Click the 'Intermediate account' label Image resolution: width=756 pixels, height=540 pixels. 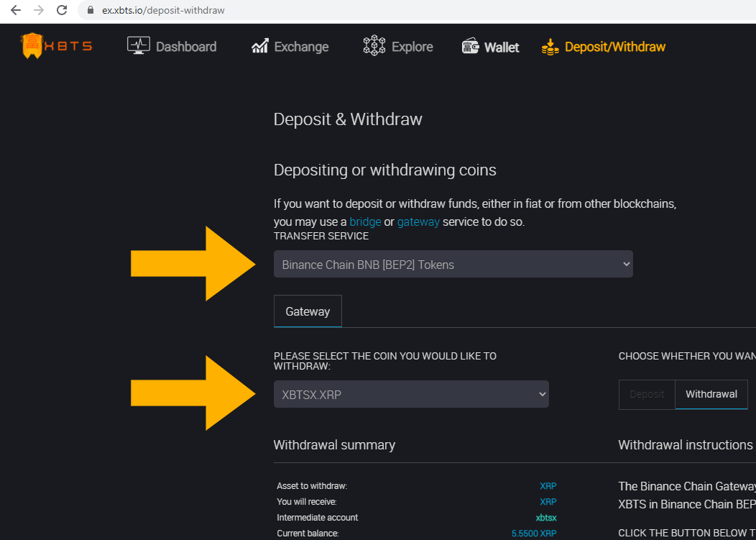(x=317, y=518)
